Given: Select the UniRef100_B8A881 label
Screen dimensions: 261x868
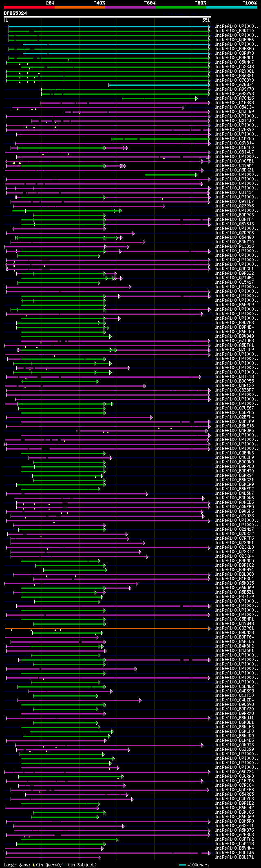Looking at the screenshot, I should pos(234,76).
